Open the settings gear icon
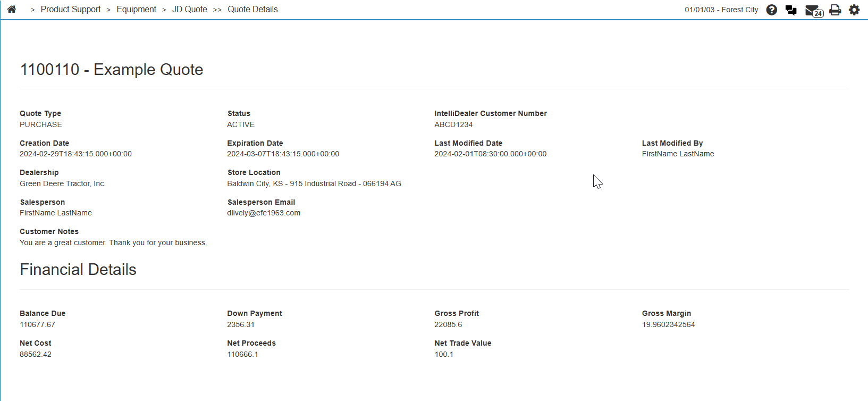This screenshot has width=868, height=401. (854, 10)
